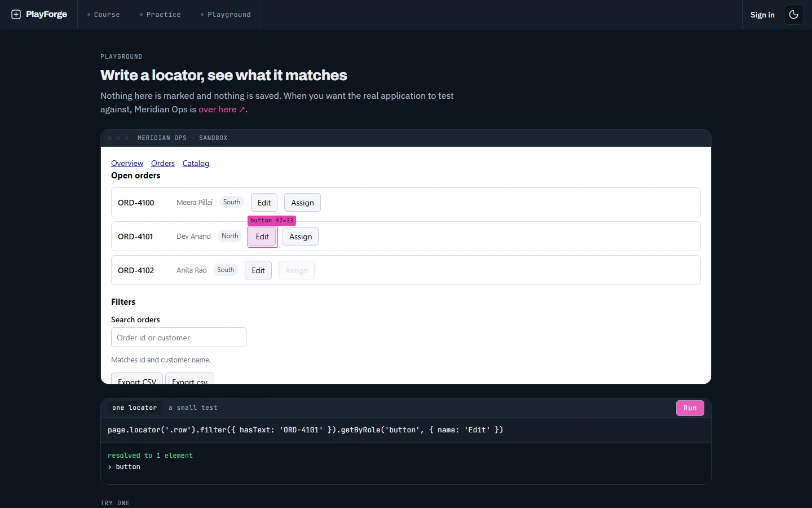The image size is (812, 508).
Task: Click Edit for order ORD-4100
Action: click(x=264, y=203)
